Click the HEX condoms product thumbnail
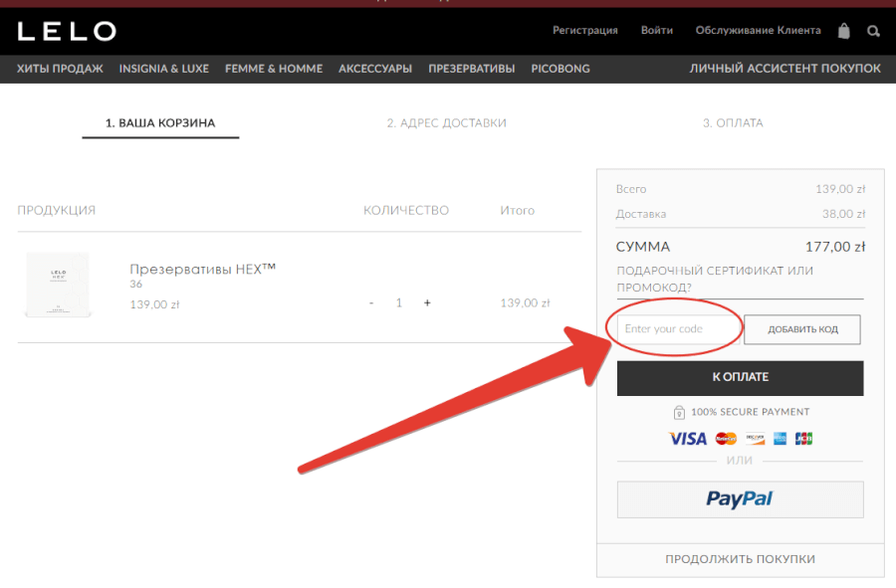The width and height of the screenshot is (896, 588). [58, 285]
